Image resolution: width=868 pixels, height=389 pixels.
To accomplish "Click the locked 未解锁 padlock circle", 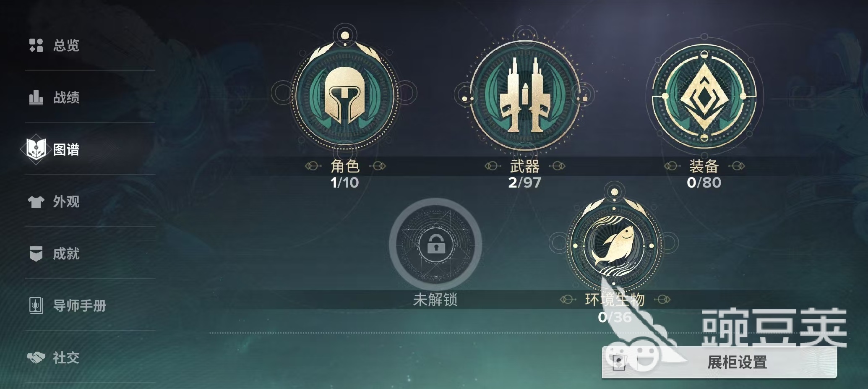I will click(435, 244).
